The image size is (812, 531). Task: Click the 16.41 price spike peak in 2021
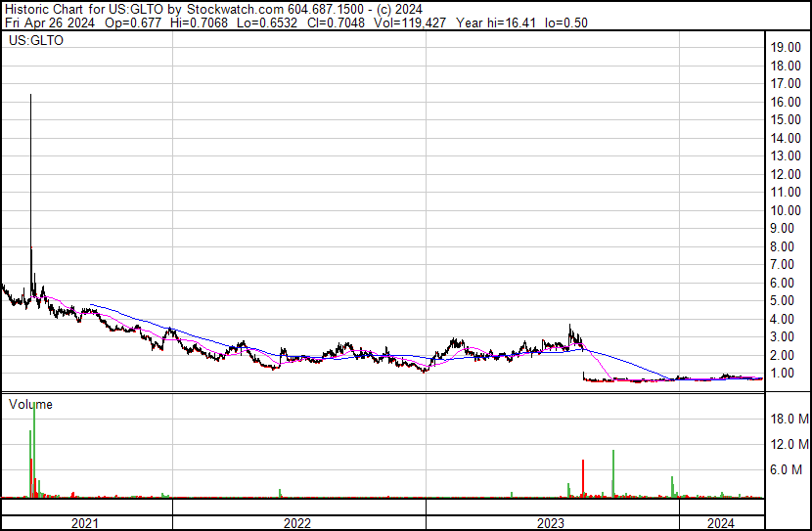pyautogui.click(x=30, y=95)
